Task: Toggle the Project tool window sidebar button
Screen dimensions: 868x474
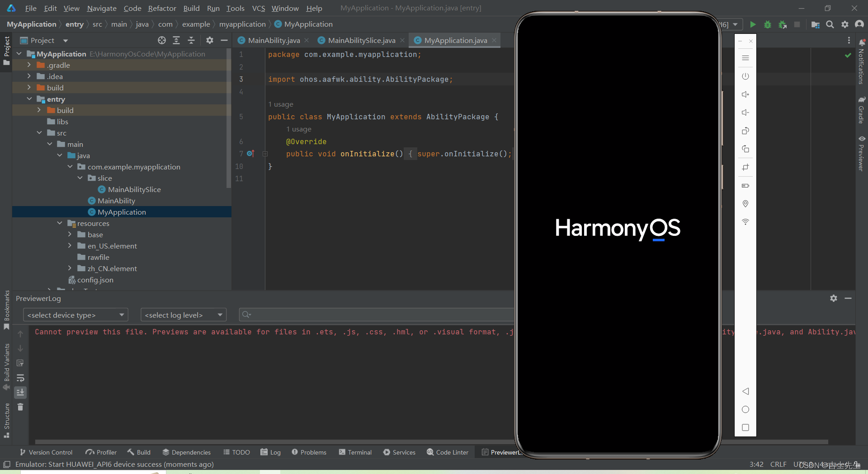Action: click(6, 50)
